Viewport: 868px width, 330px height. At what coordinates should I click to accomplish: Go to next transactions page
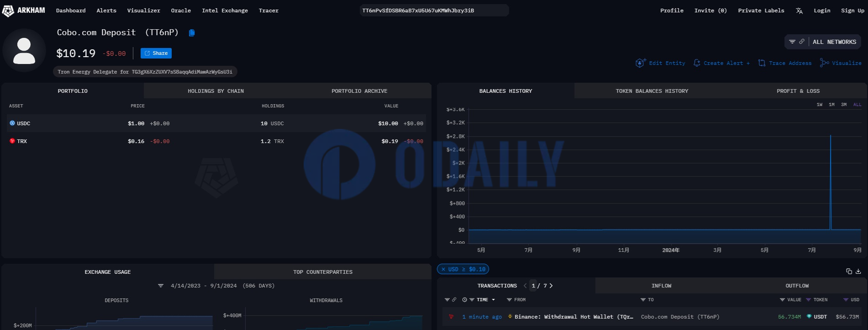tap(551, 286)
